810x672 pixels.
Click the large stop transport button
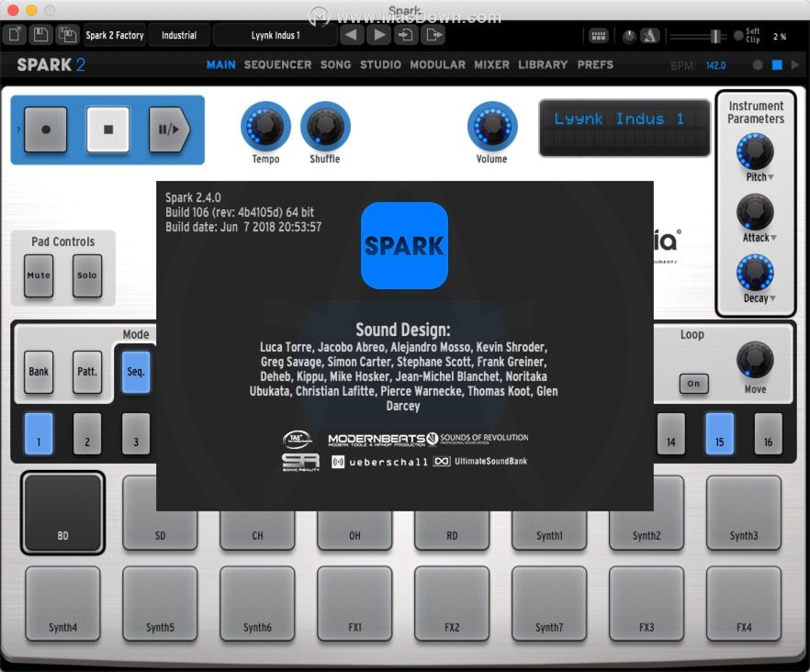[108, 129]
